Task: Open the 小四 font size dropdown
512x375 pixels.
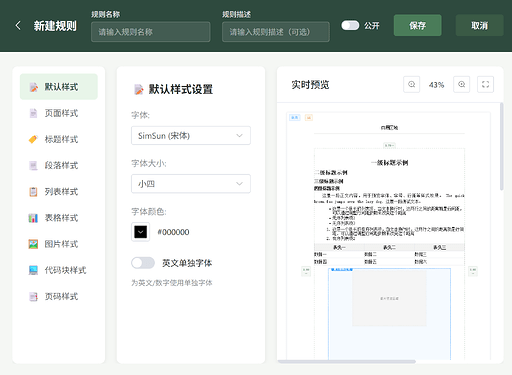Action: coord(191,184)
